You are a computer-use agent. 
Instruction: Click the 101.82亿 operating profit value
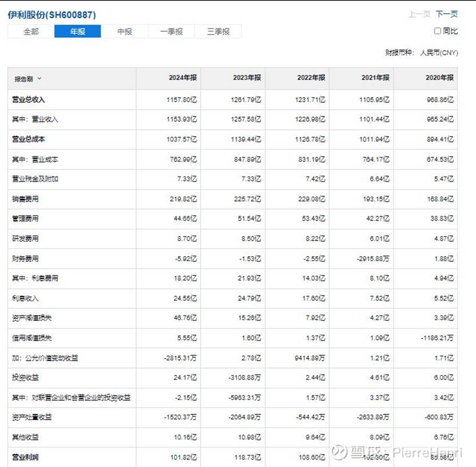[183, 458]
